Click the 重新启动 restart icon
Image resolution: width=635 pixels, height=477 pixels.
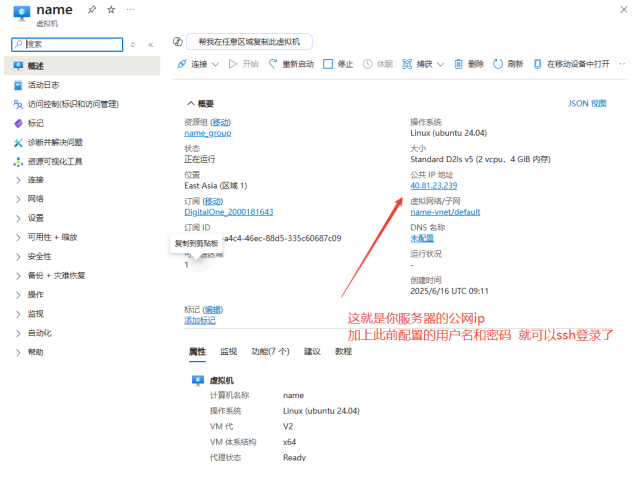tap(274, 64)
